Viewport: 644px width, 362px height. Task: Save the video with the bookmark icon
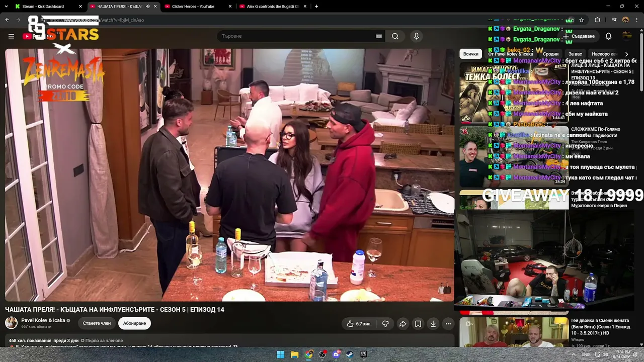point(418,324)
